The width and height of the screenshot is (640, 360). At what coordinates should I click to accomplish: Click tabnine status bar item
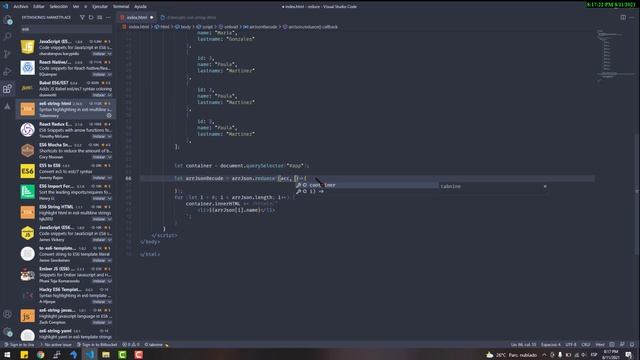(156, 344)
